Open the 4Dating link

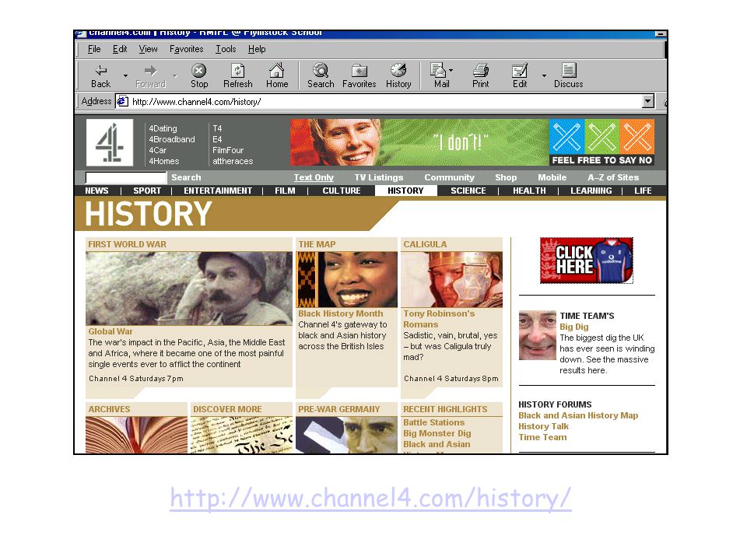[163, 128]
